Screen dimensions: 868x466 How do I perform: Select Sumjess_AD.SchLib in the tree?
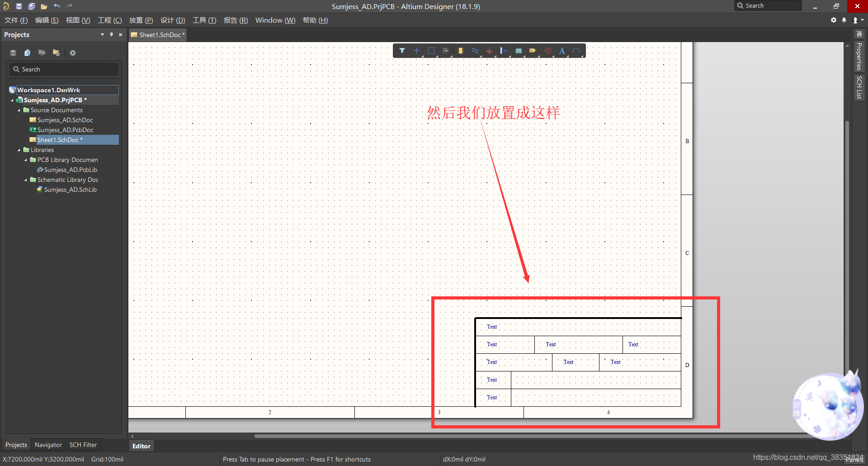[x=70, y=190]
